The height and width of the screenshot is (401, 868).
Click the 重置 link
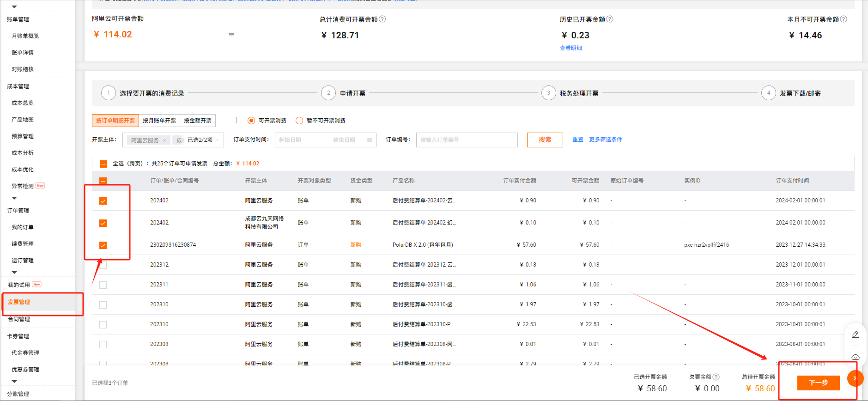578,140
